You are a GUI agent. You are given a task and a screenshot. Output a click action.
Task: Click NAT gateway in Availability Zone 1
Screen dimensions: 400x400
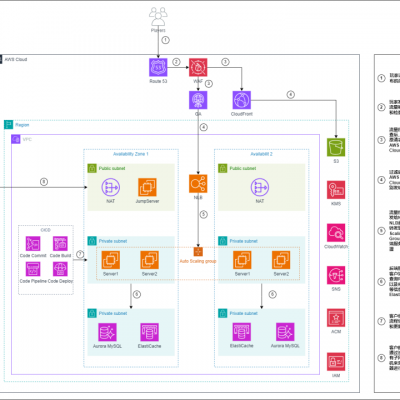[x=111, y=187]
